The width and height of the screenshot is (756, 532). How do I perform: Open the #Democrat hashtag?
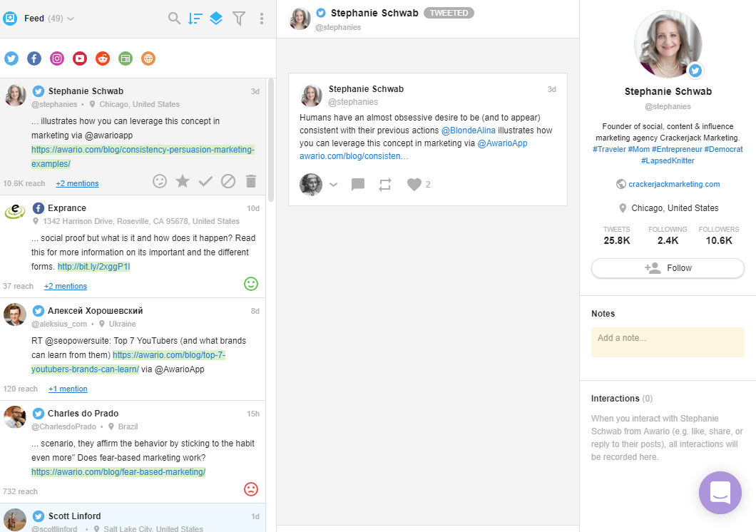click(x=723, y=149)
